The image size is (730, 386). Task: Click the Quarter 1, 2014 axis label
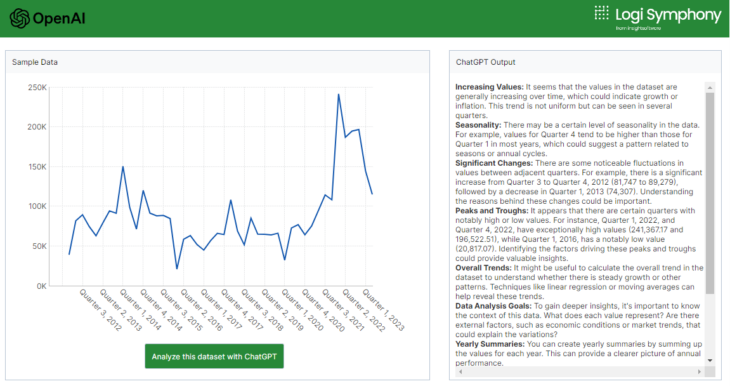coord(141,310)
